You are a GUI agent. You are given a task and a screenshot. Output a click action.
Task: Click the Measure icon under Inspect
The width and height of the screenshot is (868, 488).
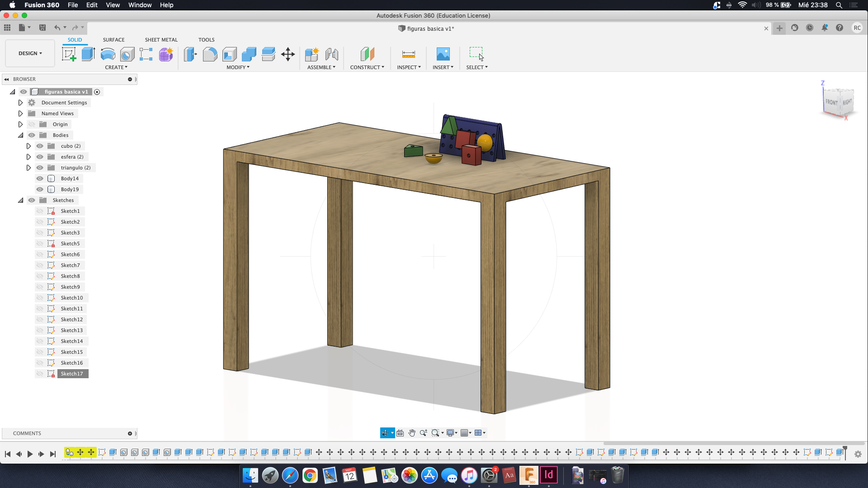pyautogui.click(x=408, y=54)
